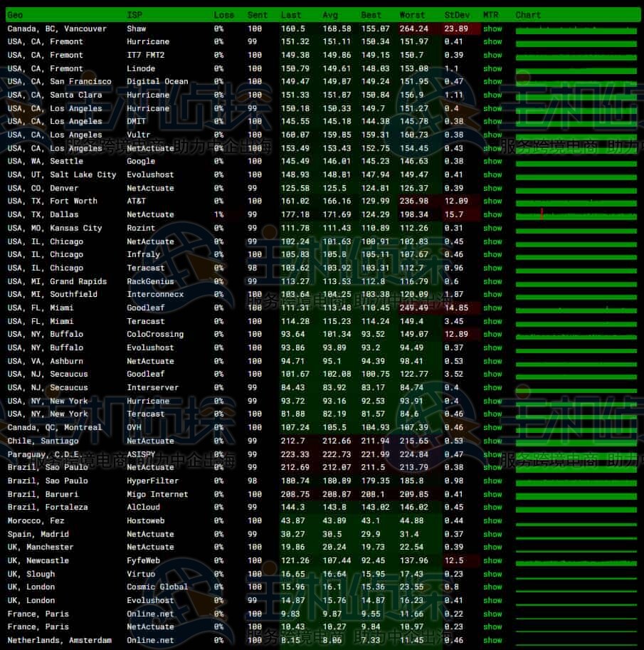Open show for Slough Virtuo row
This screenshot has height=650, width=644.
coord(492,574)
